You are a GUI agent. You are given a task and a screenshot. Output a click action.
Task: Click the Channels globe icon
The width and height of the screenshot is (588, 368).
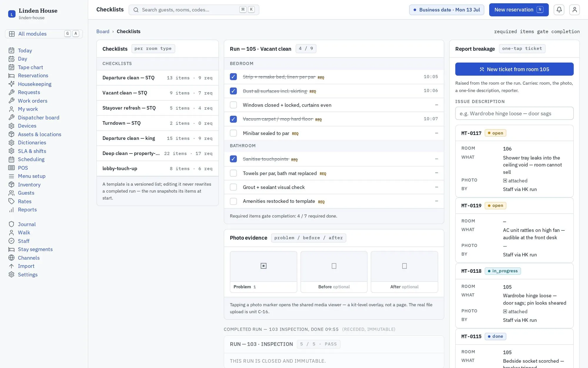11,258
